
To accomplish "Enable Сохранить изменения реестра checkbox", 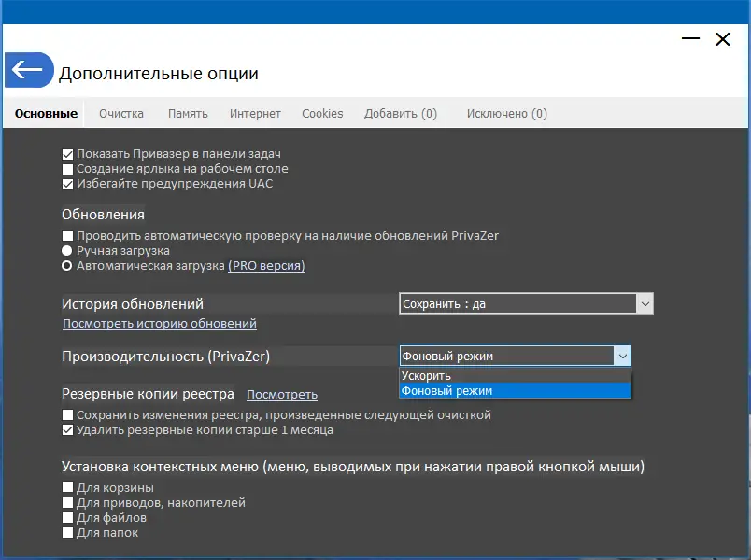I will [x=67, y=415].
